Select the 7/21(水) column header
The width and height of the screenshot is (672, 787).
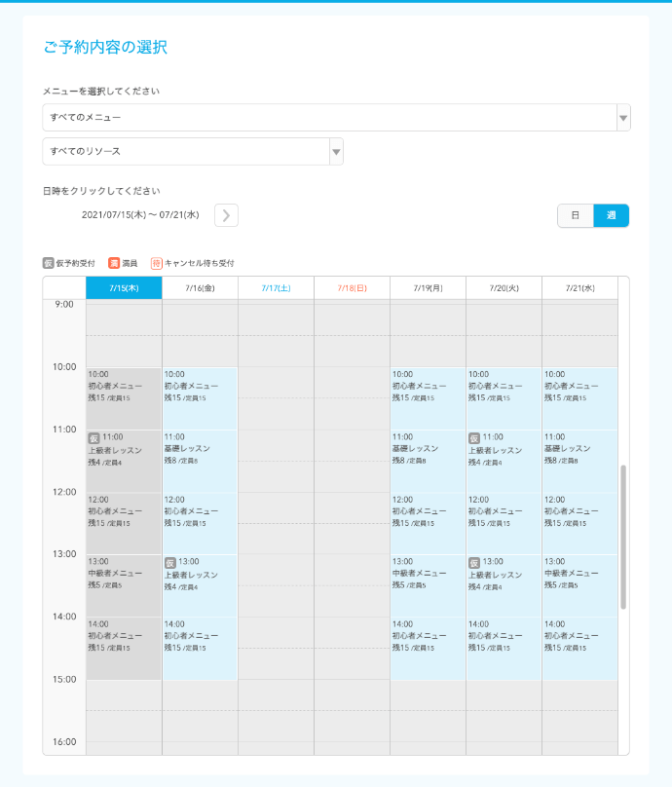(580, 288)
